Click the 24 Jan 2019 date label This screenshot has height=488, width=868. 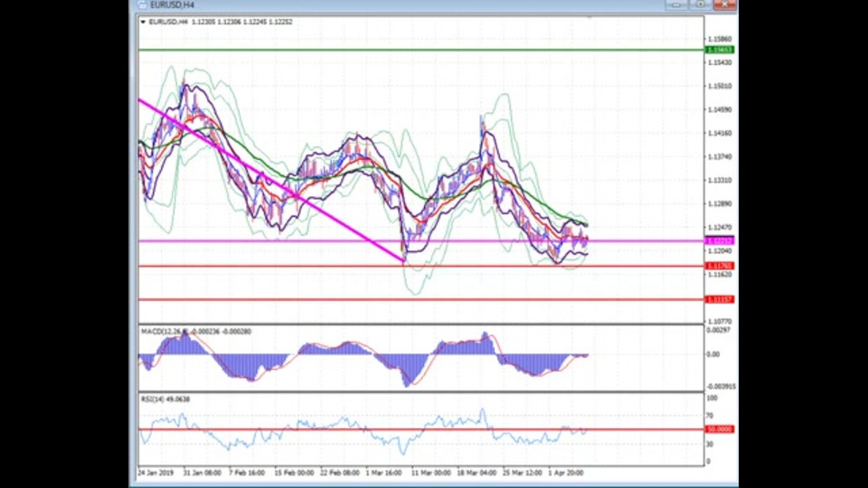156,473
